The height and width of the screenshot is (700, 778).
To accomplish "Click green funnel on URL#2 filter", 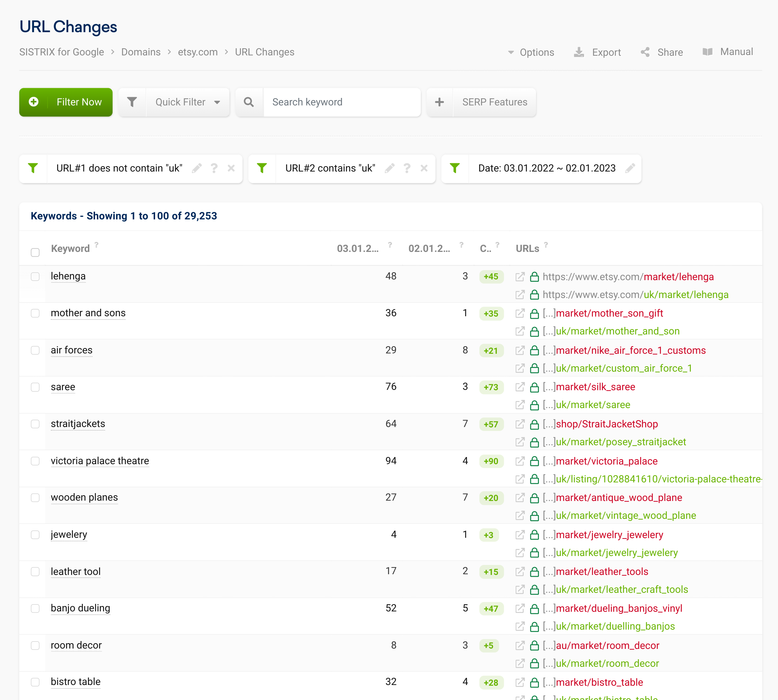I will coord(262,168).
